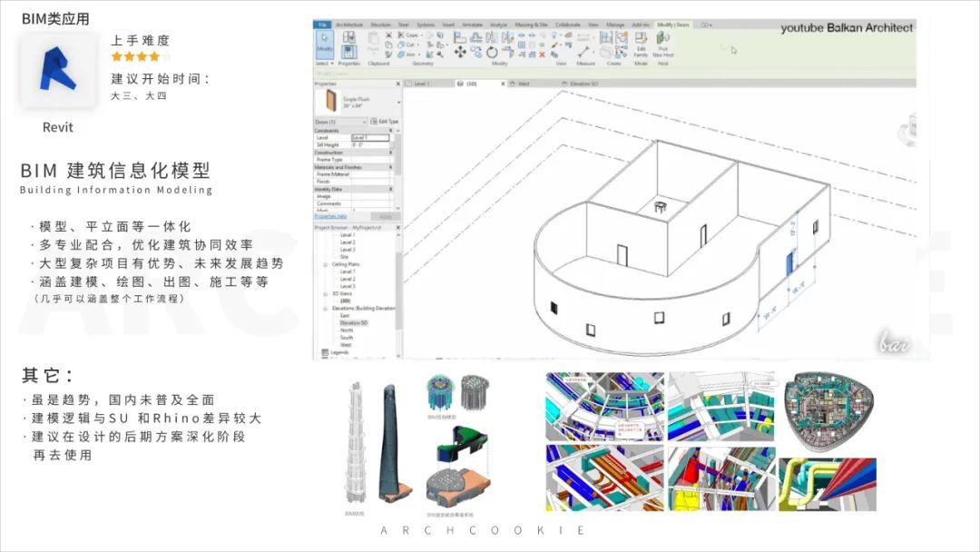Click the Paste icon in Clipboard panel
This screenshot has height=552, width=980.
click(373, 41)
